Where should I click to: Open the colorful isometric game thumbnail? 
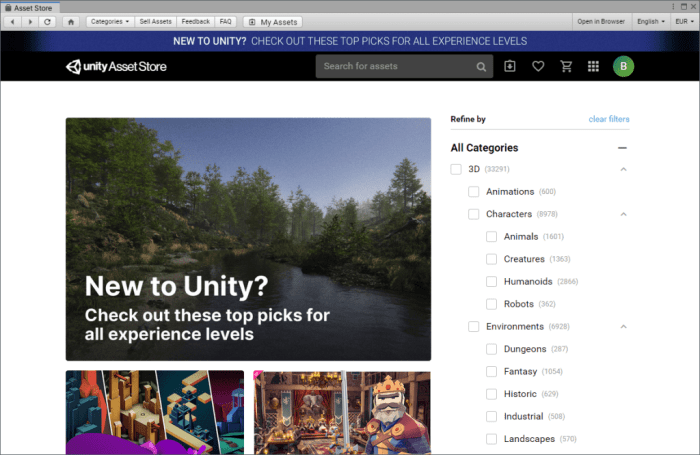[x=155, y=412]
